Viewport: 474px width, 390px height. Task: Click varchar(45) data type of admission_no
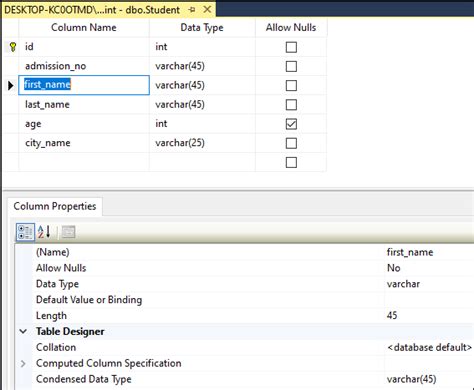202,66
